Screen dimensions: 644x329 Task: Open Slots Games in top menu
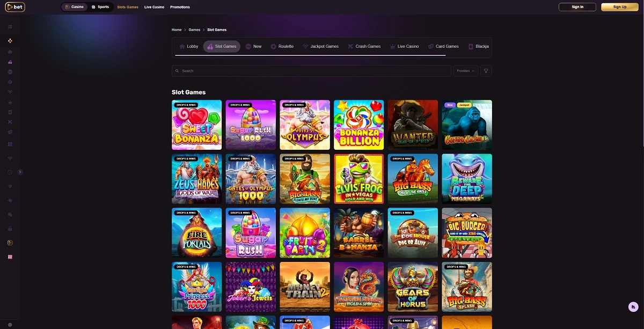point(128,7)
